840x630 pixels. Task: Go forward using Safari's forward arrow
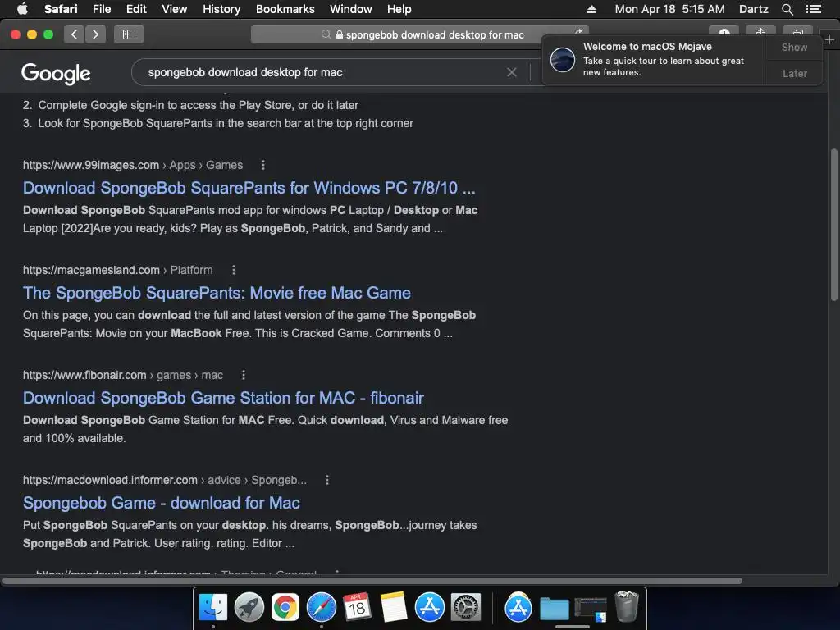click(x=95, y=34)
